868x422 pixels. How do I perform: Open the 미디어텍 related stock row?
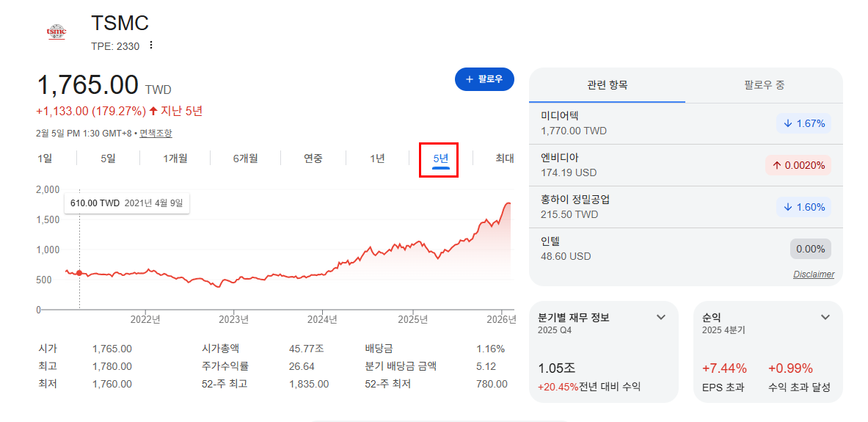click(x=686, y=123)
